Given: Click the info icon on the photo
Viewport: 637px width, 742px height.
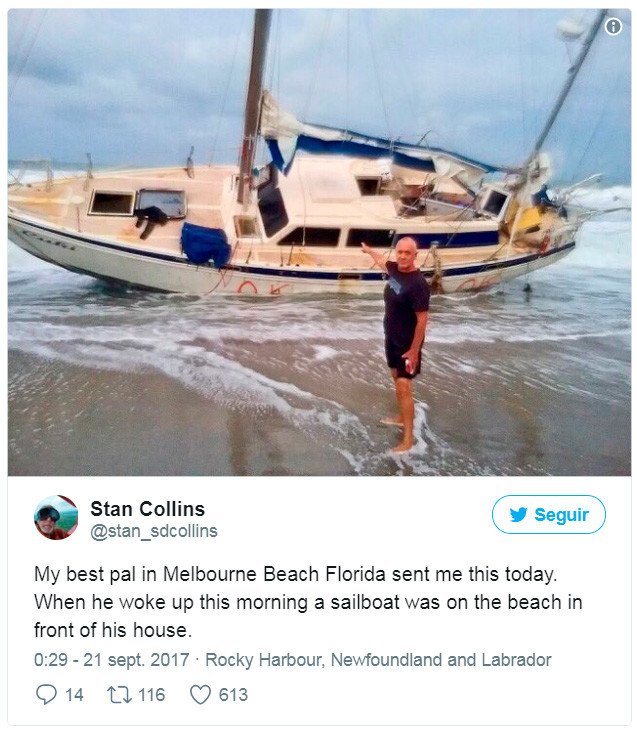Looking at the screenshot, I should 613,26.
